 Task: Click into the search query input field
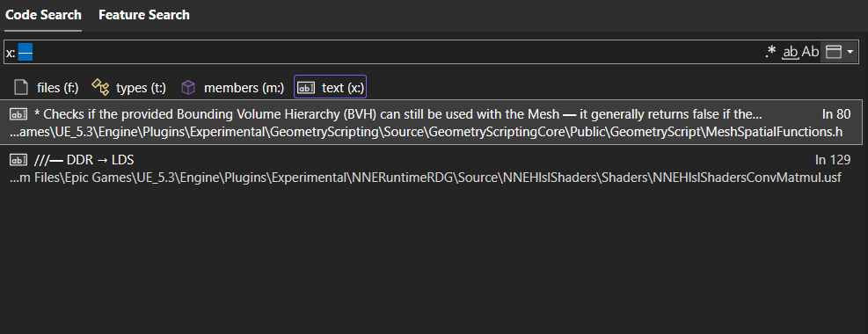[382, 52]
